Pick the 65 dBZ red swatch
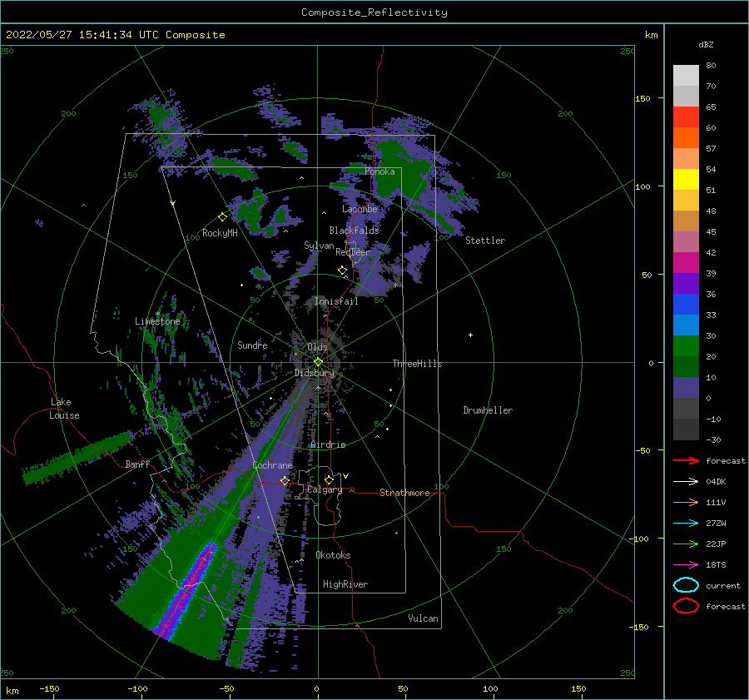749x700 pixels. (x=686, y=117)
